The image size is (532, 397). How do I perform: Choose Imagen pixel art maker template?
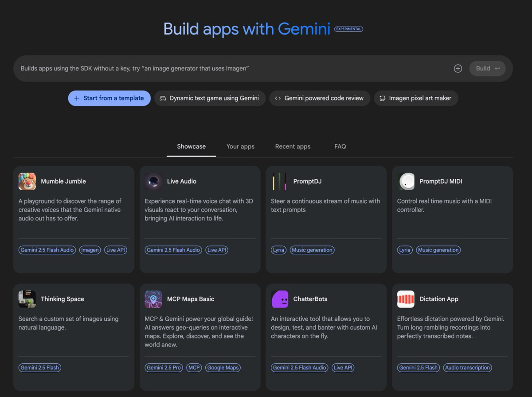coord(416,98)
